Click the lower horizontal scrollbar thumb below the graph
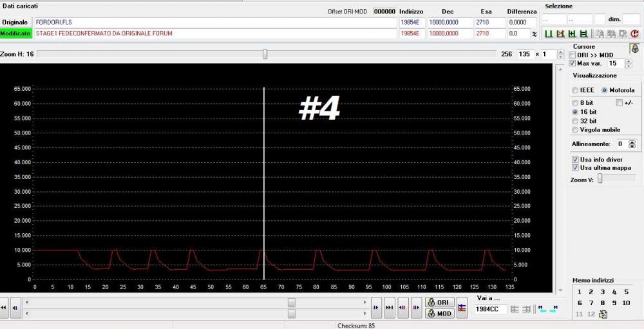Image resolution: width=644 pixels, height=329 pixels. 291,314
